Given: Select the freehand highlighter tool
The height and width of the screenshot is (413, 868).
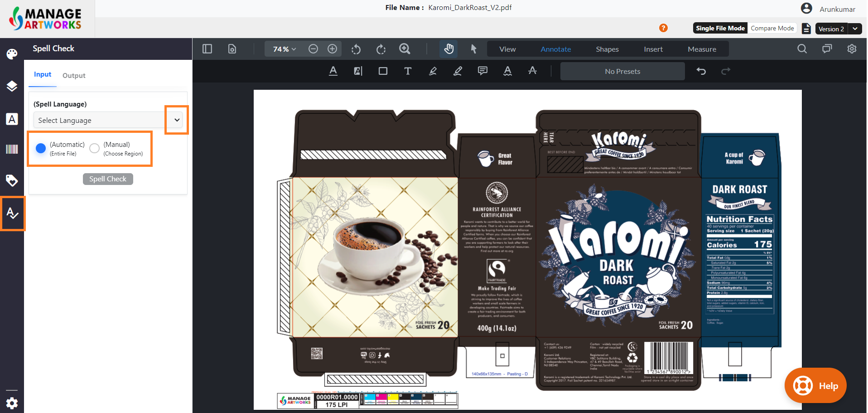Looking at the screenshot, I should point(433,71).
